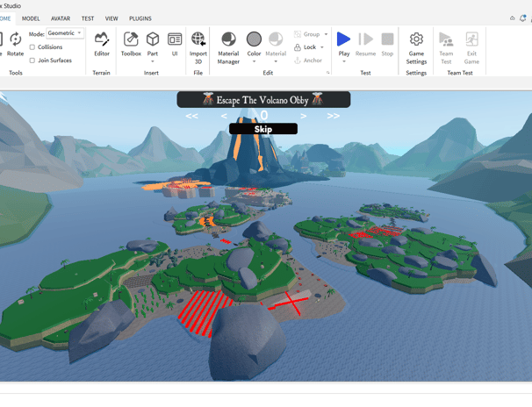Click the Lock icon

pos(298,47)
